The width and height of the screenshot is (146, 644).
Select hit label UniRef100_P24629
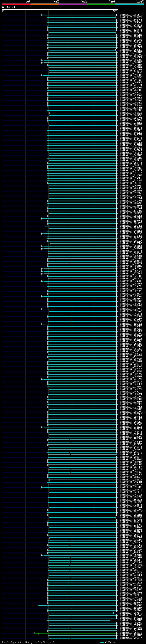coord(131,294)
